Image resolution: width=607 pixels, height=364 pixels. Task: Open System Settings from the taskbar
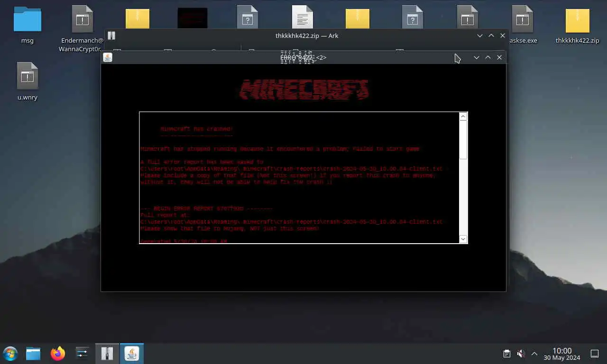pyautogui.click(x=83, y=354)
